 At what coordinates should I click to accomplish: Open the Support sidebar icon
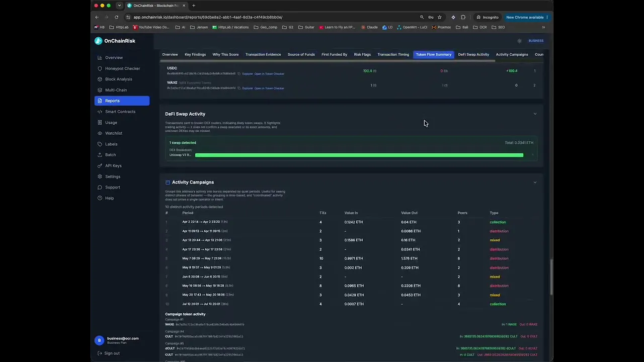tap(100, 188)
